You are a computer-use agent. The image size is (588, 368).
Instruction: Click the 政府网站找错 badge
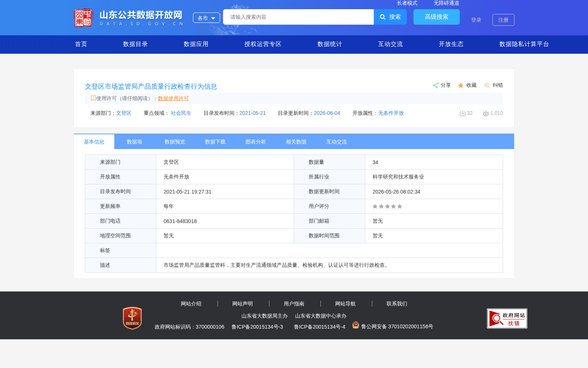pos(507,318)
